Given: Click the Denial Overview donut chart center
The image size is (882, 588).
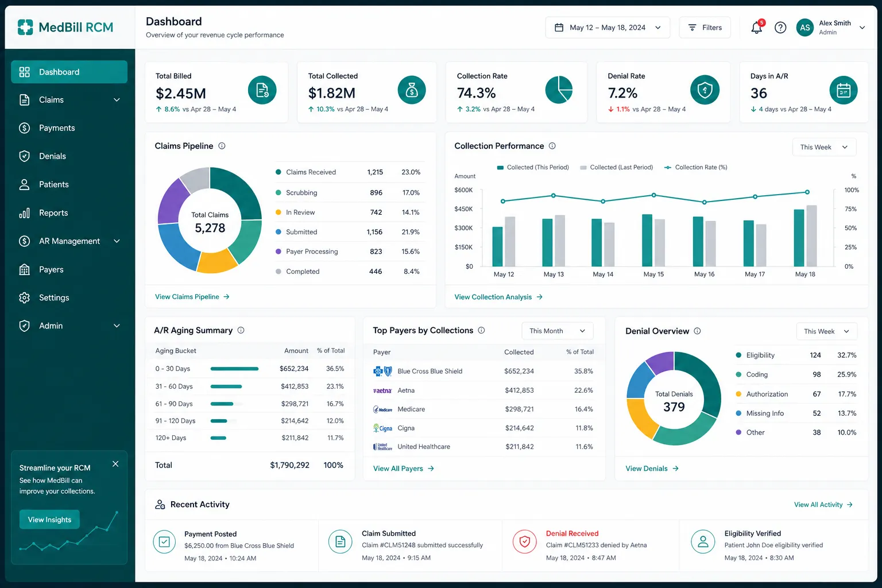Looking at the screenshot, I should click(674, 401).
